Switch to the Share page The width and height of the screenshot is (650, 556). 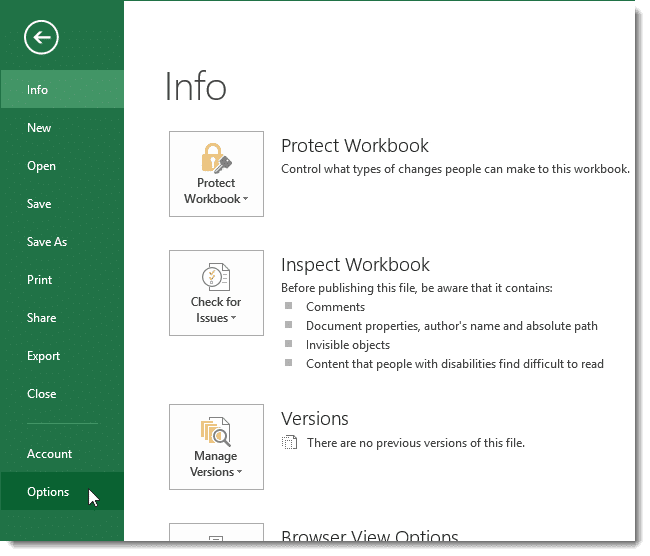[41, 318]
